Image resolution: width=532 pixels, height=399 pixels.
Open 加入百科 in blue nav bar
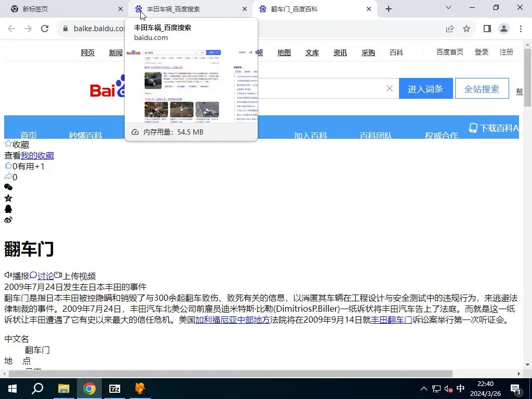[311, 135]
